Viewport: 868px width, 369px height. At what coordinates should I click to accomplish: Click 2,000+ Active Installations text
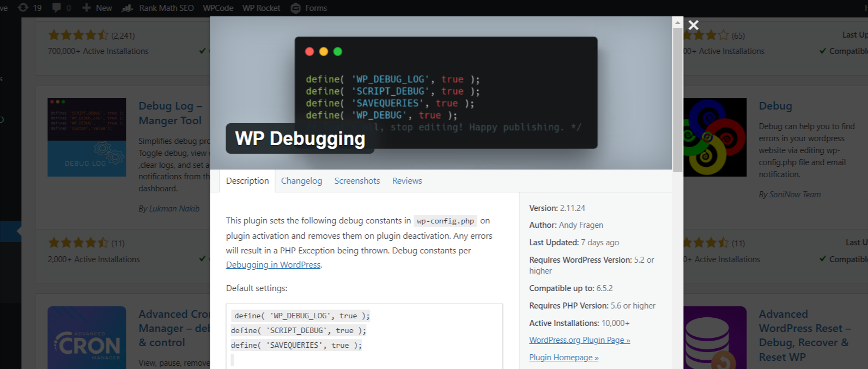(x=94, y=259)
